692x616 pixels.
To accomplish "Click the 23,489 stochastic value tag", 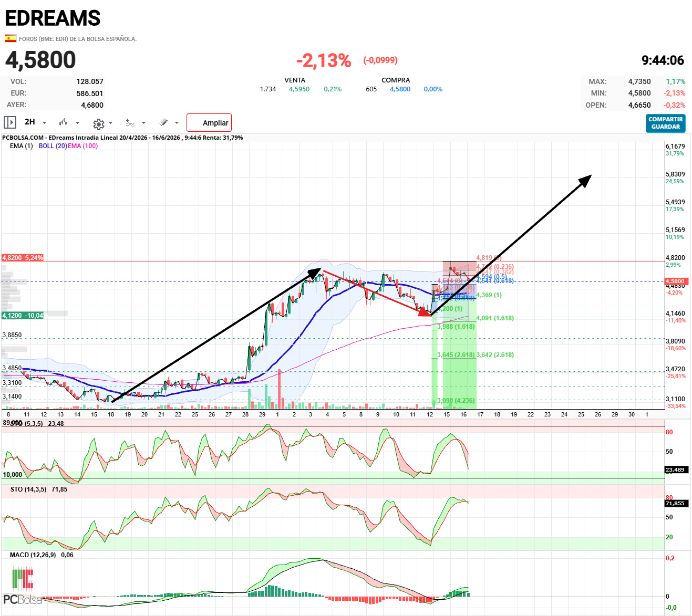I will (675, 470).
